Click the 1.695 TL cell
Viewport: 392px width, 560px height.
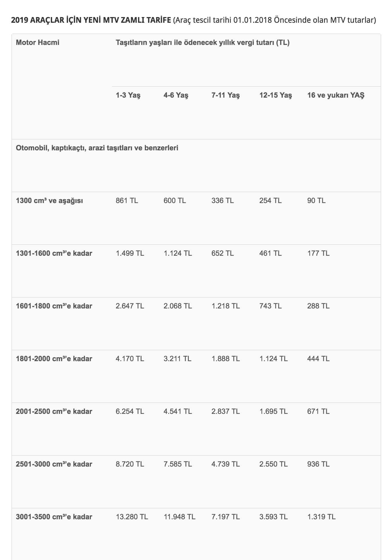[274, 411]
